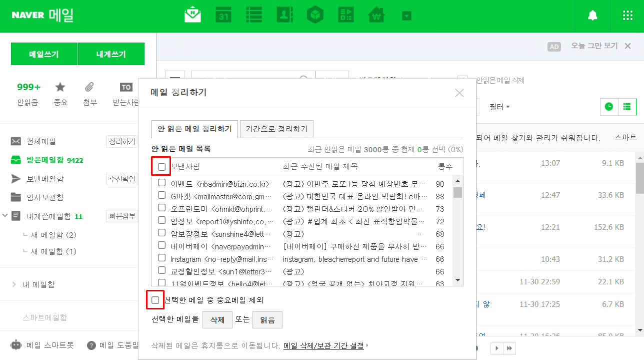Open 전체메일 folder

tap(41, 142)
